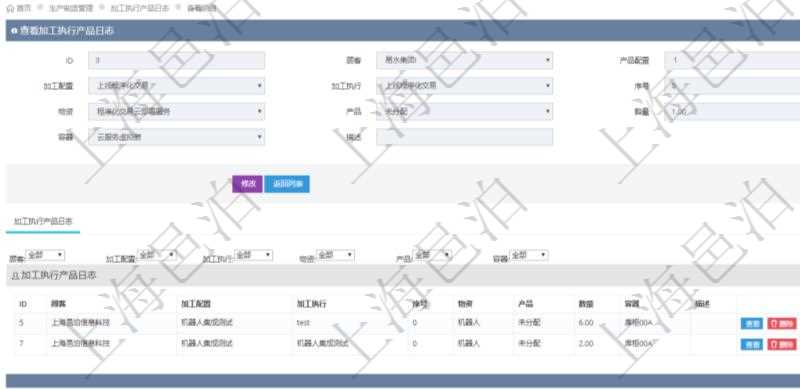
Task: Click the 描述 input field
Action: click(465, 137)
